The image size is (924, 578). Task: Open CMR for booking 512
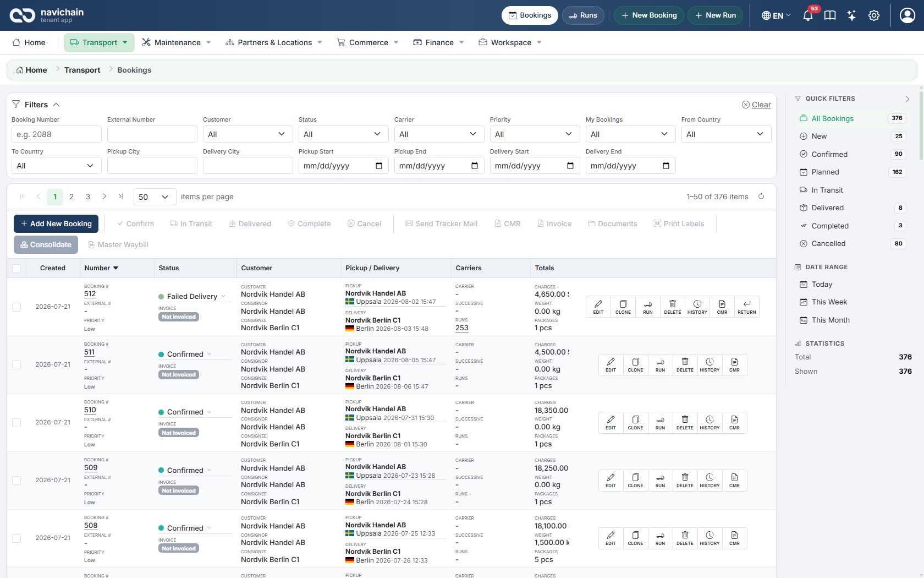tap(722, 307)
